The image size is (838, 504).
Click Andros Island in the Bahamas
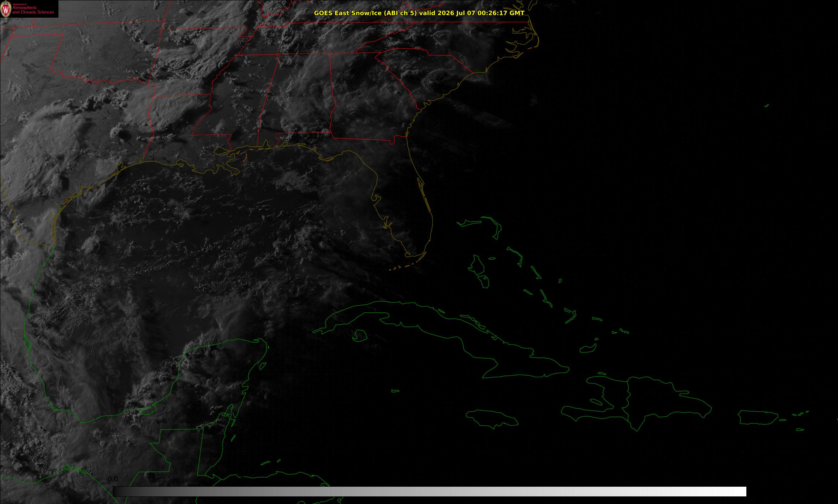click(x=478, y=268)
